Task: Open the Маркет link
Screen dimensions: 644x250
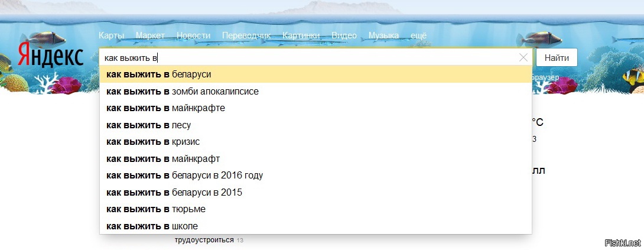Action: 150,35
